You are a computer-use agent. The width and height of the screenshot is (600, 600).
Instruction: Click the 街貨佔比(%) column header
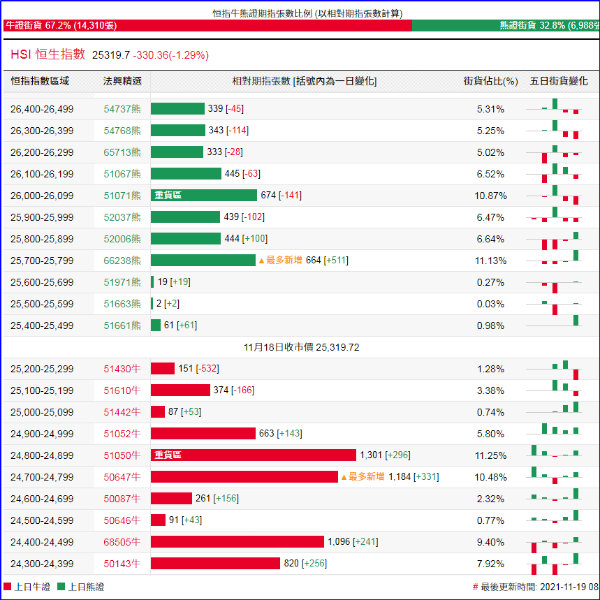491,80
